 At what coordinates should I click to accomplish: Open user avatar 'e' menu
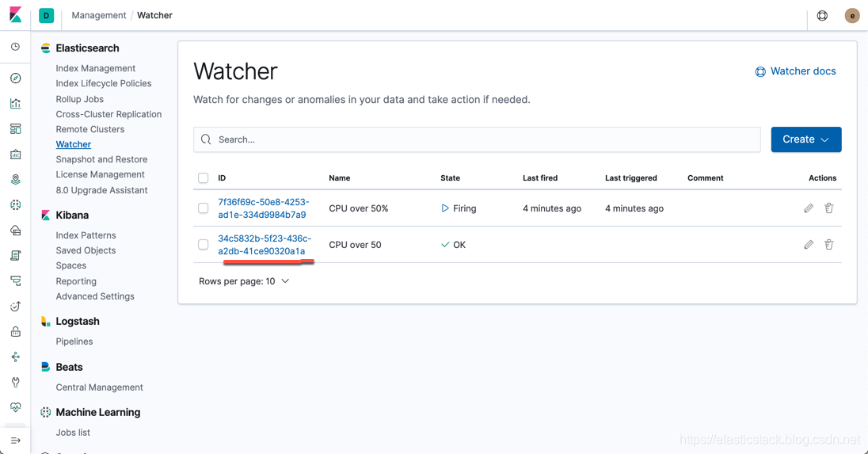[x=852, y=16]
